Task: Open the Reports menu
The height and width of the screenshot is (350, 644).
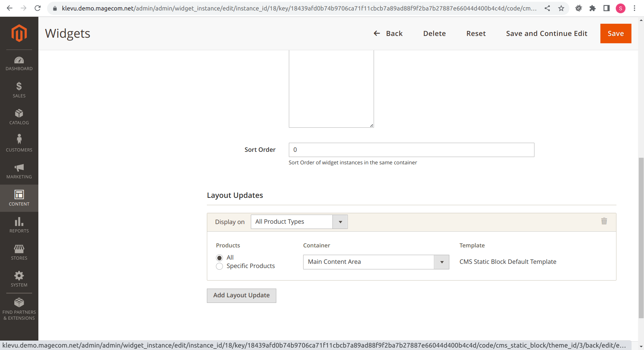Action: (19, 225)
